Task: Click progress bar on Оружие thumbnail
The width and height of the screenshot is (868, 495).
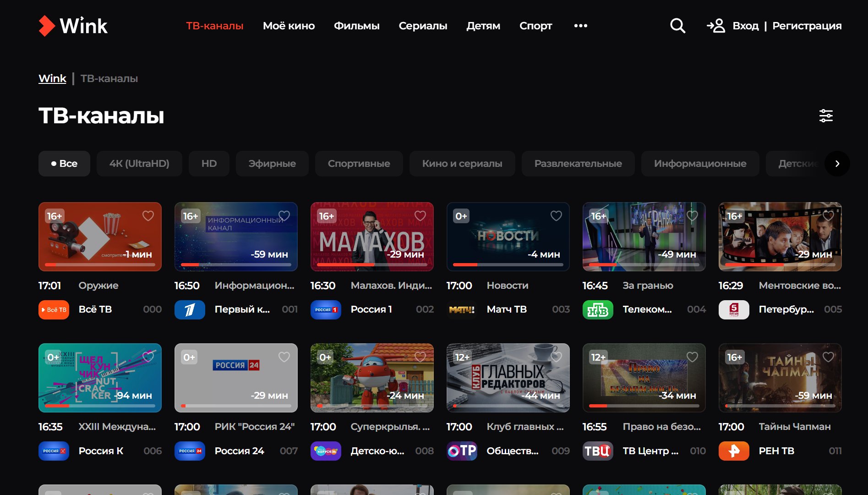Action: tap(100, 264)
